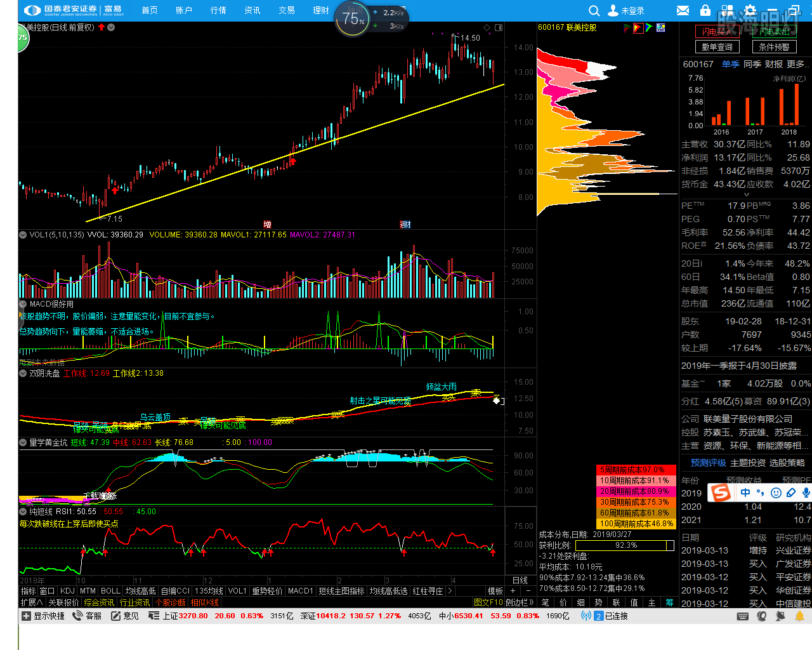
Task: Open the 账户 menu
Action: [x=184, y=10]
